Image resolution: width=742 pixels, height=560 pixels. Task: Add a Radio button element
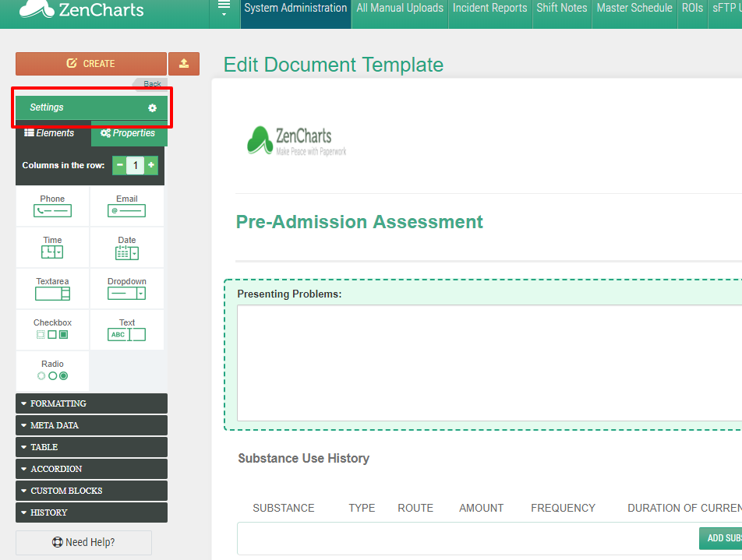coord(52,370)
